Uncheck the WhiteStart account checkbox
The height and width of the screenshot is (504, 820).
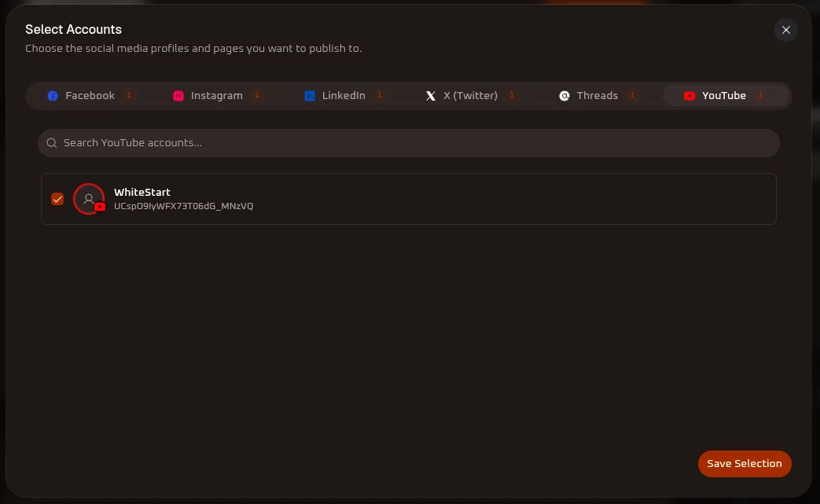(x=57, y=199)
